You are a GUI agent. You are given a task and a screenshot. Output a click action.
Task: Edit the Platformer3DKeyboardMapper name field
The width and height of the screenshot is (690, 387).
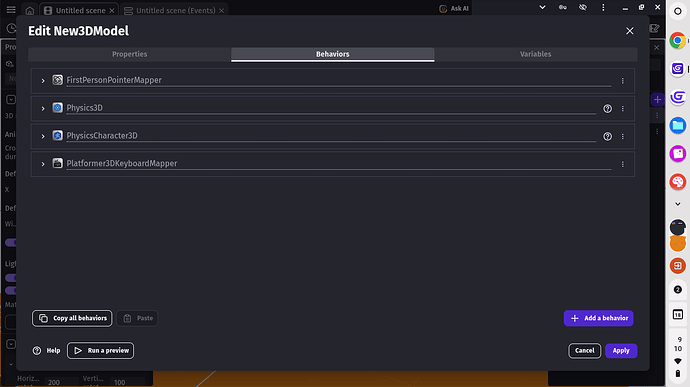coord(338,163)
